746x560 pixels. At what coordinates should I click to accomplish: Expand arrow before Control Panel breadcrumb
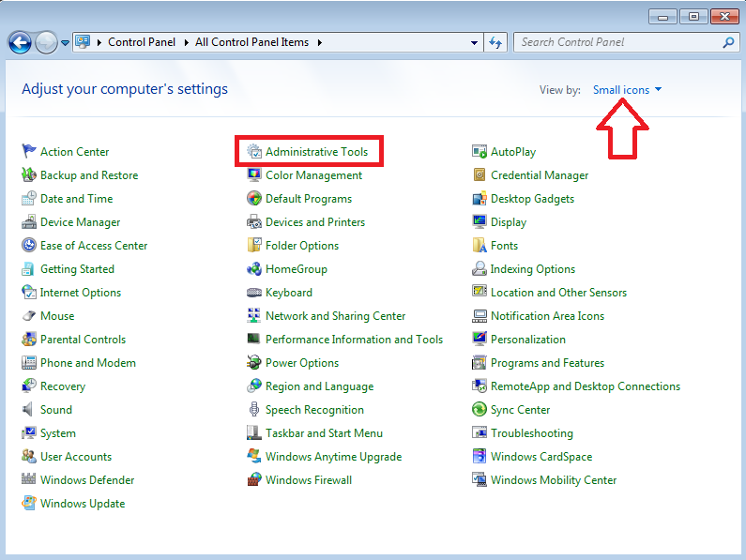[99, 42]
